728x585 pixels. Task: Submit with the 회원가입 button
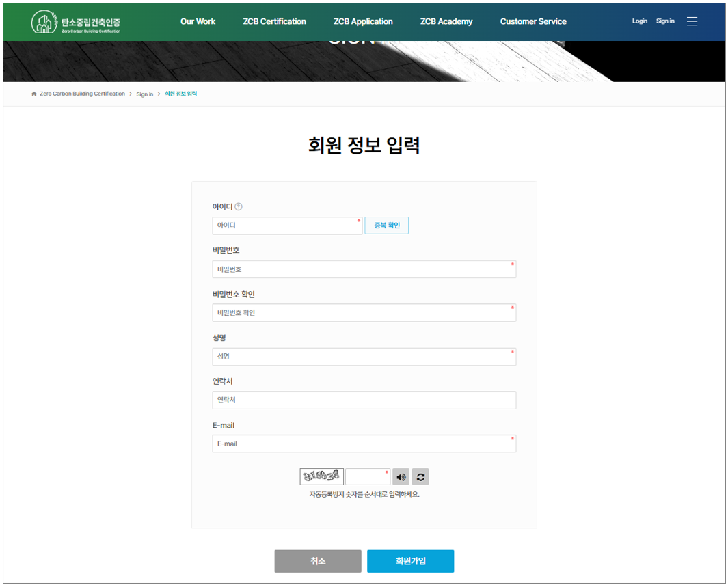[x=410, y=561]
